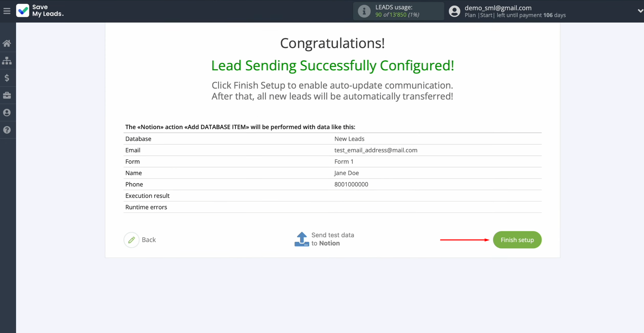The height and width of the screenshot is (333, 644).
Task: Click the Execution result label
Action: [148, 196]
